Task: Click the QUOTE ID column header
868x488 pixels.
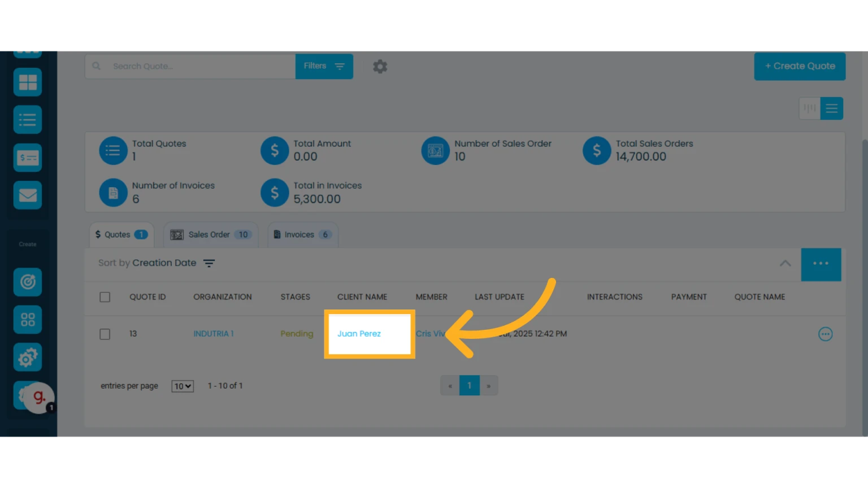Action: [x=147, y=297]
